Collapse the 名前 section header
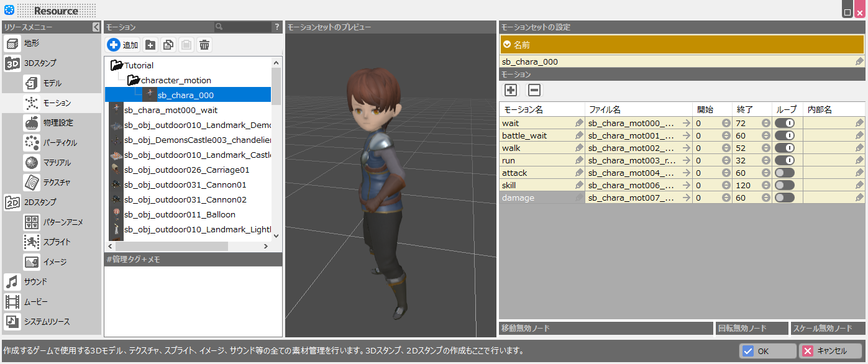 coord(507,45)
